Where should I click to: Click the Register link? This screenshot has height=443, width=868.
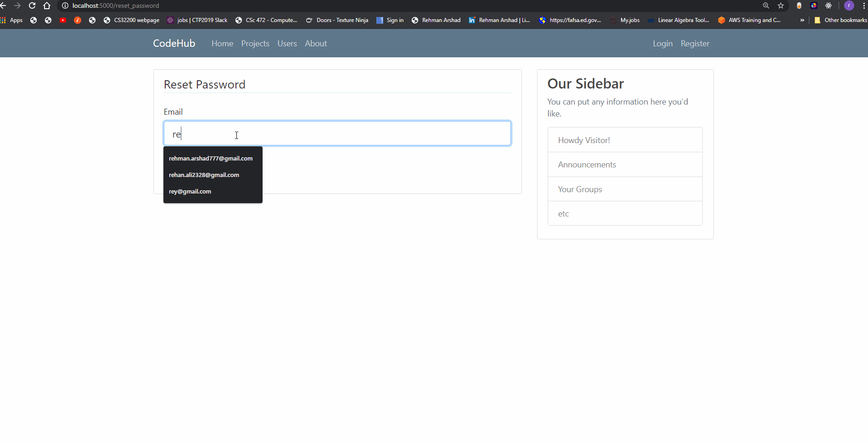695,44
